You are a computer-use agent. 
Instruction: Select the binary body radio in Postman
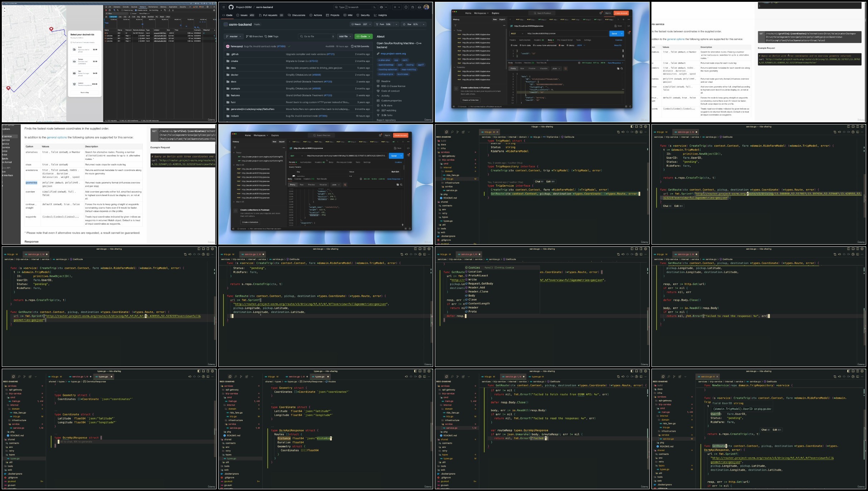tap(567, 45)
